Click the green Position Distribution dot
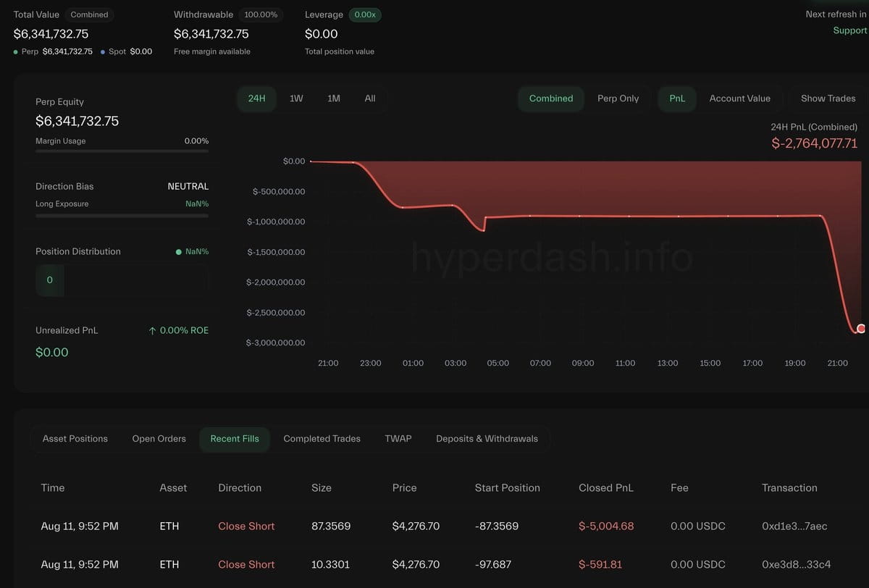This screenshot has width=869, height=588. pos(178,252)
